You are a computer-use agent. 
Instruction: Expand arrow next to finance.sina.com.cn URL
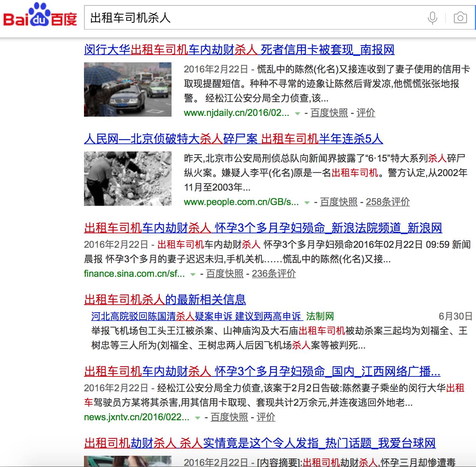click(x=193, y=274)
